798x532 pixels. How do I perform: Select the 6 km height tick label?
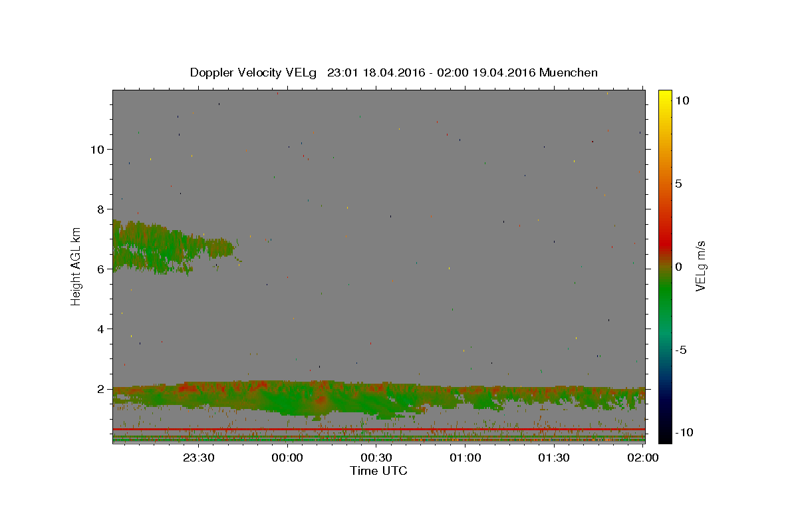pos(100,269)
